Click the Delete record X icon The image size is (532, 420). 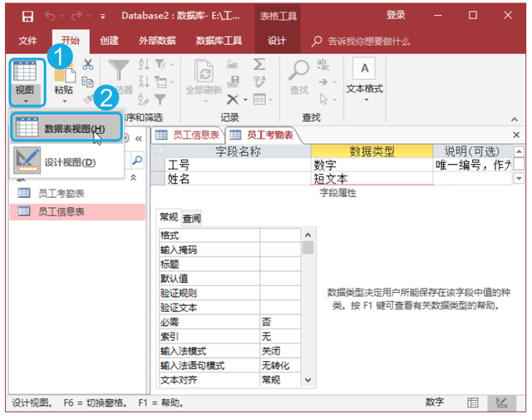(233, 100)
